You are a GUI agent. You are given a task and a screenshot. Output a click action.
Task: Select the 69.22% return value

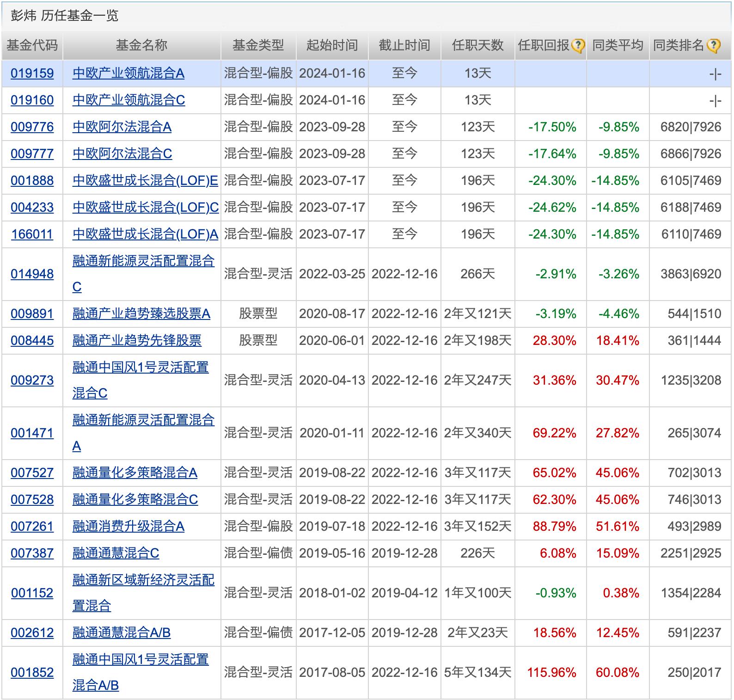click(x=554, y=433)
